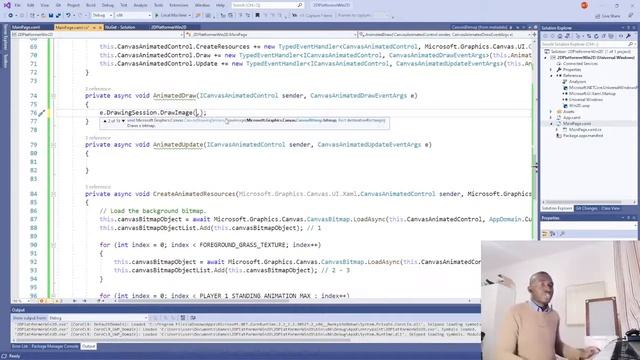Click the Visual Studio logo icon
Image resolution: width=640 pixels, height=360 pixels.
[x=7, y=5]
